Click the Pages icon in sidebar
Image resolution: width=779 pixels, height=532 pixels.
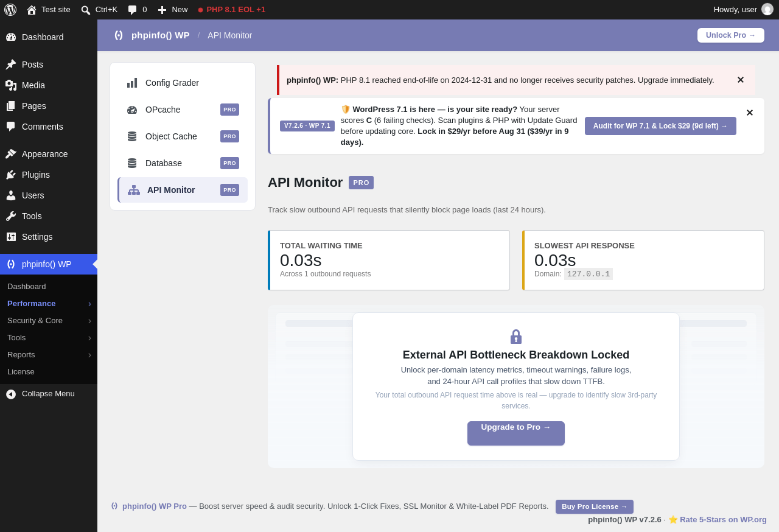pyautogui.click(x=11, y=106)
